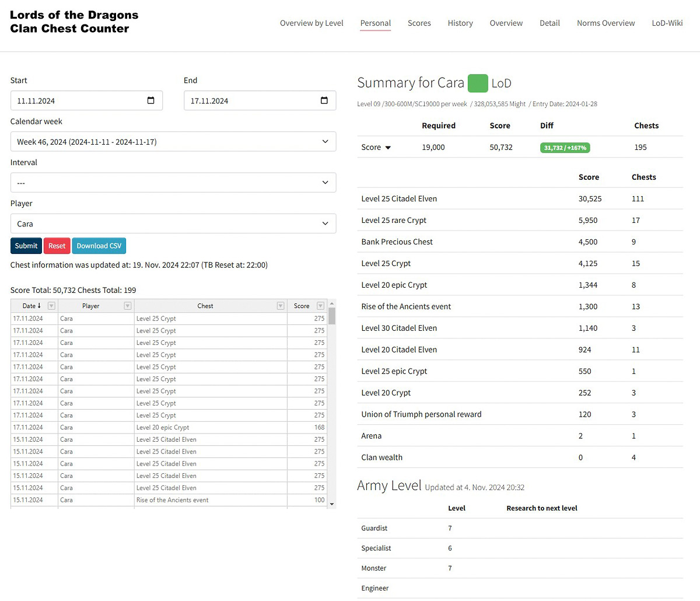The width and height of the screenshot is (700, 601).
Task: Click the chest table scrollbar thumb
Action: [332, 316]
